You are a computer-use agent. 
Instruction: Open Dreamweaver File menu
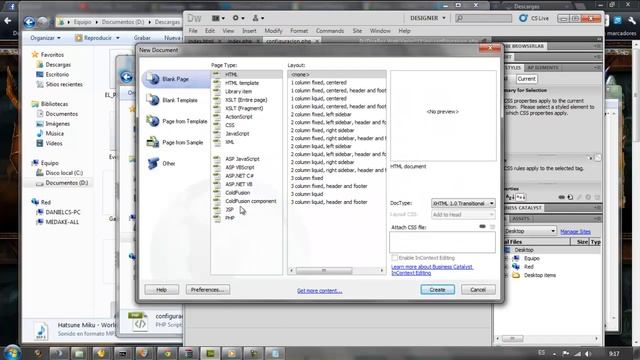coord(193,31)
